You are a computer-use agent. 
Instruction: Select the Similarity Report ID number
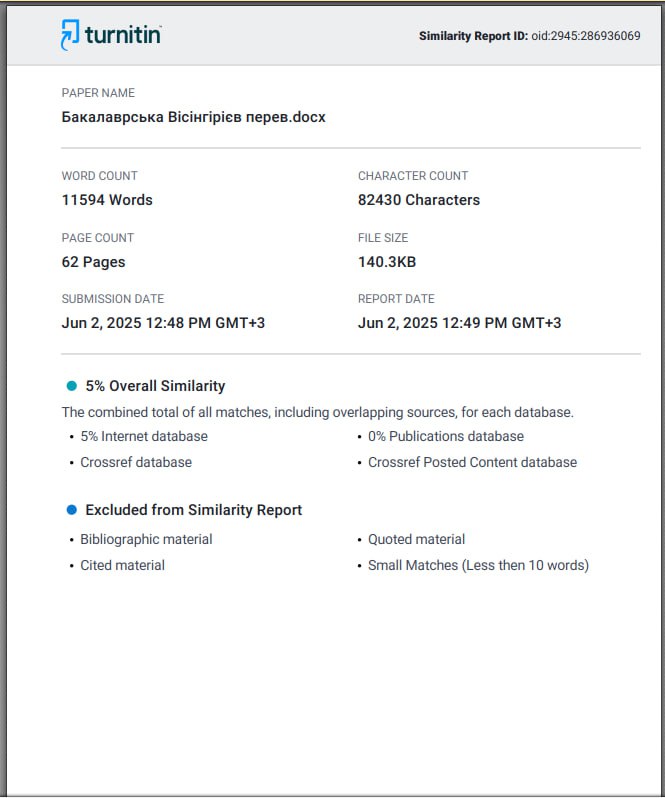[586, 36]
